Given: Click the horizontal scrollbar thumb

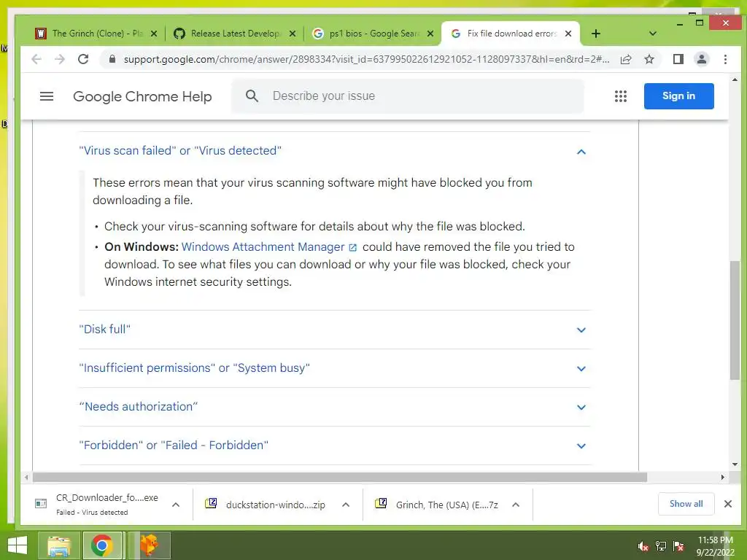Looking at the screenshot, I should (x=340, y=477).
